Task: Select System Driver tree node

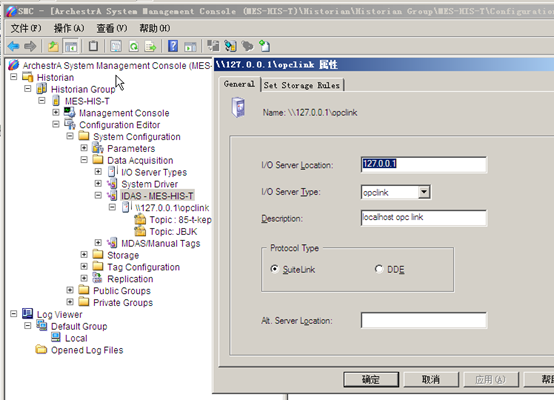Action: pyautogui.click(x=149, y=184)
